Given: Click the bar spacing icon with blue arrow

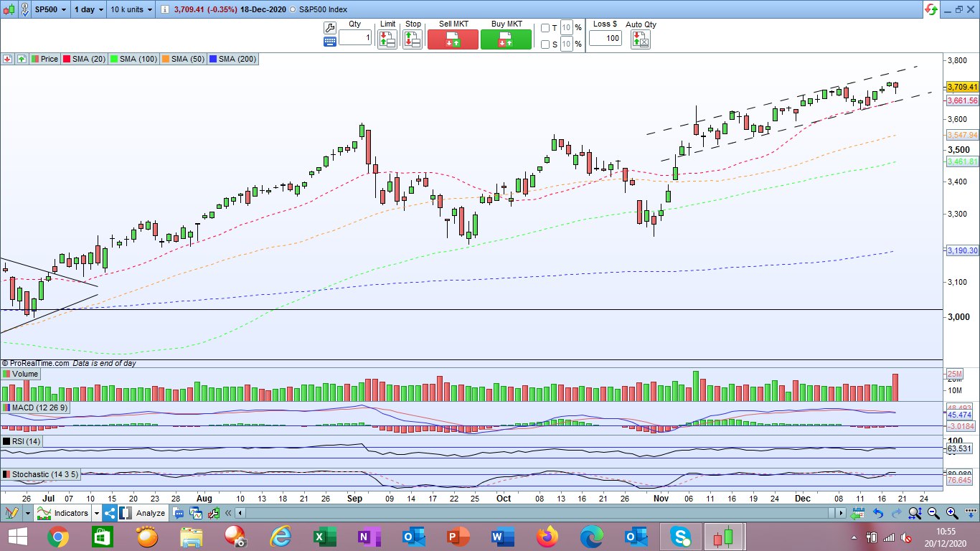Looking at the screenshot, I should [x=970, y=513].
